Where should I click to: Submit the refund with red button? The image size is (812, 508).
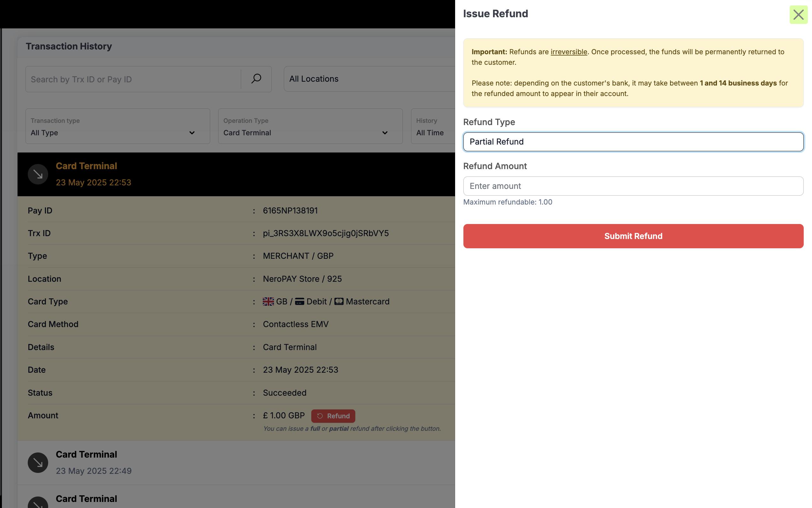[x=633, y=236]
